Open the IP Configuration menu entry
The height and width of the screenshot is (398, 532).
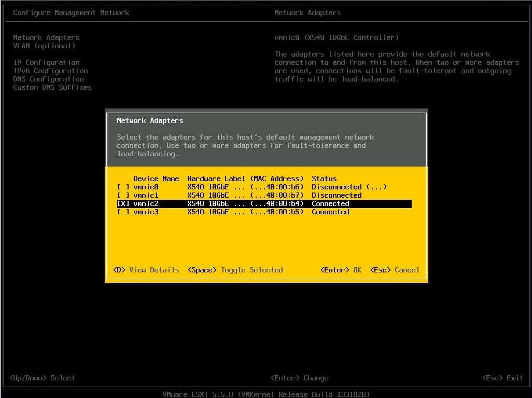click(47, 62)
